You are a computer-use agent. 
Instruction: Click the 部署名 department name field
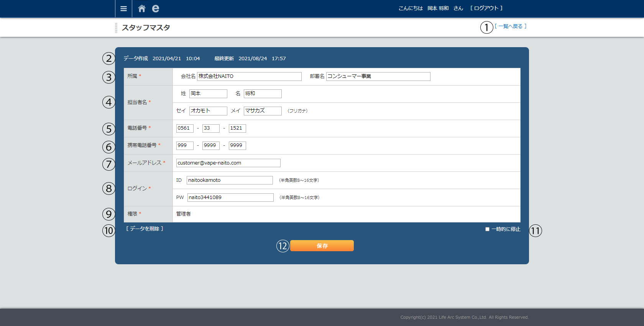point(378,76)
